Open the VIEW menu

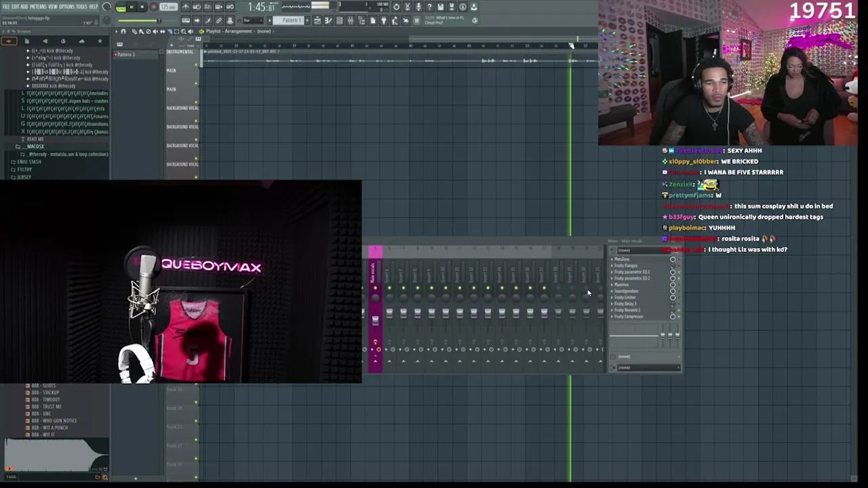(x=53, y=7)
